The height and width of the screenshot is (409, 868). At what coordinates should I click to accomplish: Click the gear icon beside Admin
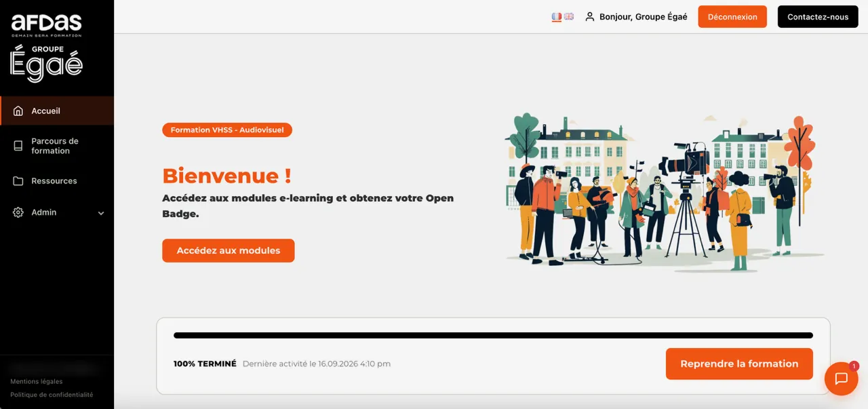[x=18, y=212]
